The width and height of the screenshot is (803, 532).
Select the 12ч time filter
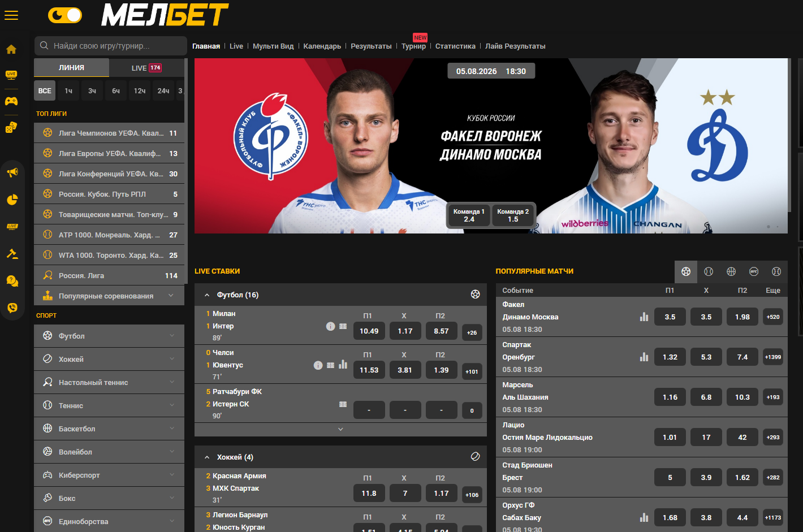[x=140, y=90]
